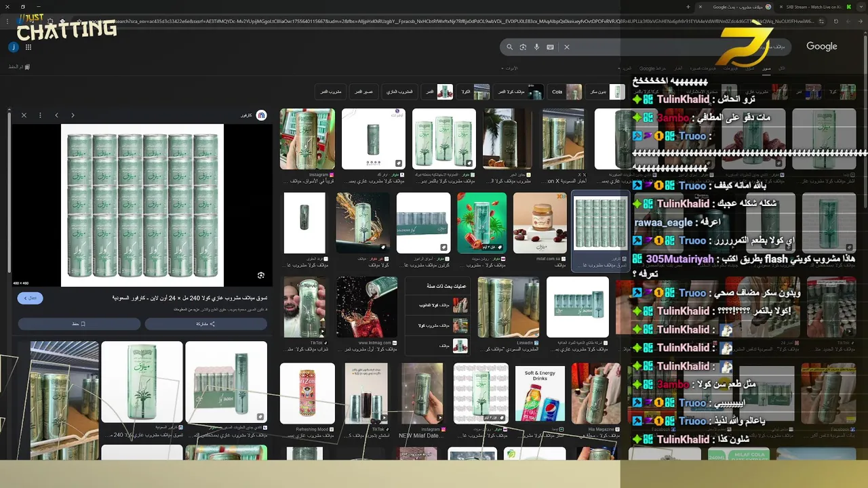Screen dimensions: 868x488
Task: Open the saved items bookmark (تم الحفظ)
Action: (19, 67)
